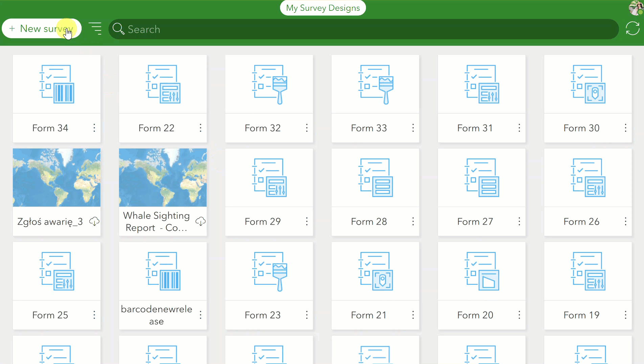Show more options for Form 22
The image size is (644, 364).
(200, 128)
